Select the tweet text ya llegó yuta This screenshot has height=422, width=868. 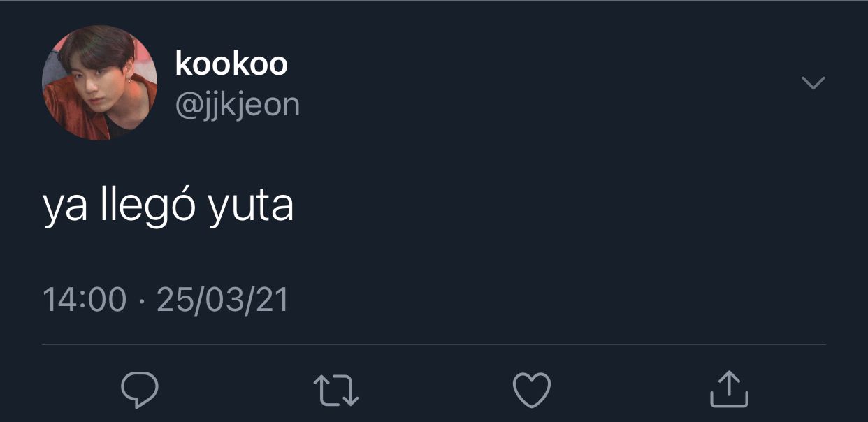[x=168, y=207]
